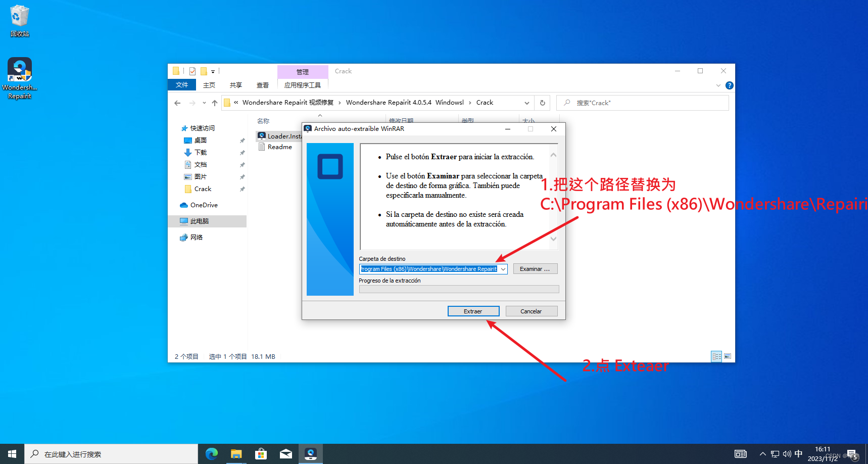This screenshot has height=464, width=868.
Task: Open Microsoft Edge from taskbar
Action: (x=211, y=454)
